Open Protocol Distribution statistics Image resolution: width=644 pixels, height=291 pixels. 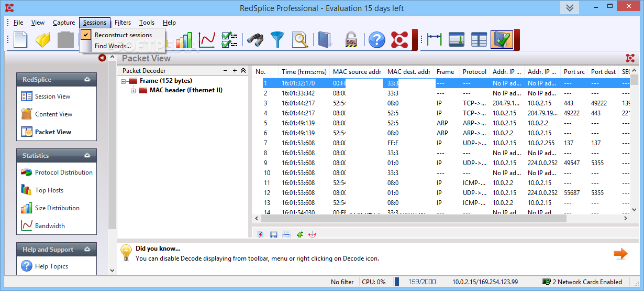(63, 173)
